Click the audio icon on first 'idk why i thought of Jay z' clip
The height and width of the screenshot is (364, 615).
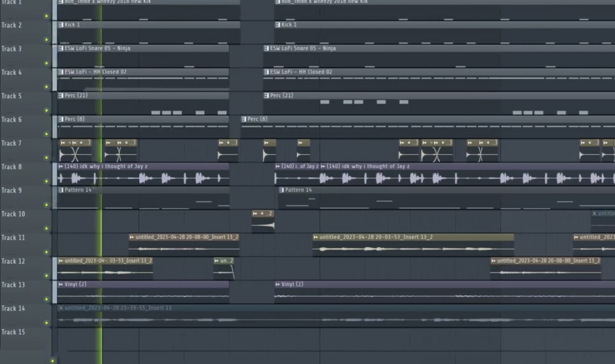61,167
